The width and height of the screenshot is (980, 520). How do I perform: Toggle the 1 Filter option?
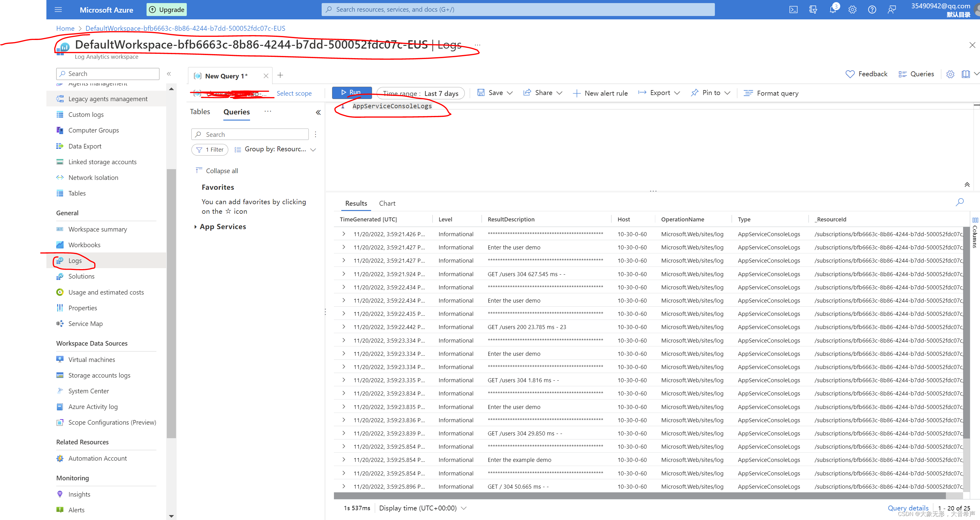pos(210,150)
